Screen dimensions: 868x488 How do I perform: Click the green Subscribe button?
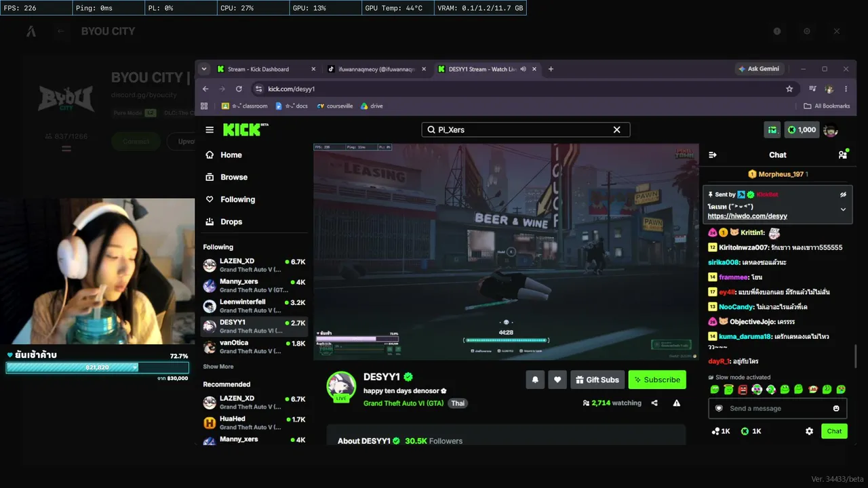coord(657,380)
